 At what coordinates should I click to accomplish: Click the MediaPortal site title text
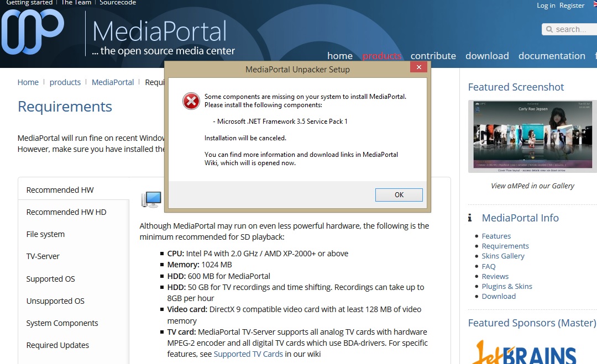[x=160, y=31]
